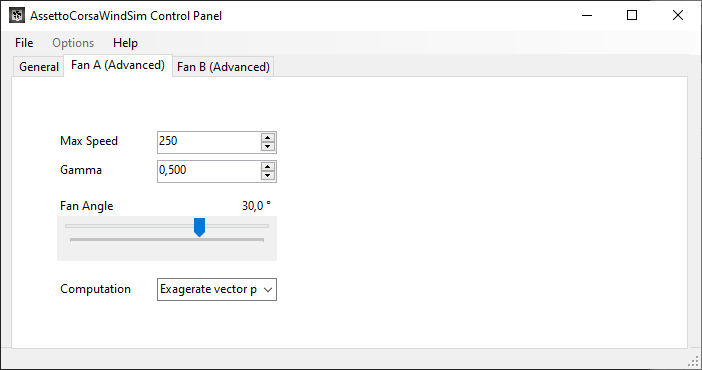Click the AssettoCorsaWindSim app icon in title bar
The image size is (702, 370).
[17, 15]
